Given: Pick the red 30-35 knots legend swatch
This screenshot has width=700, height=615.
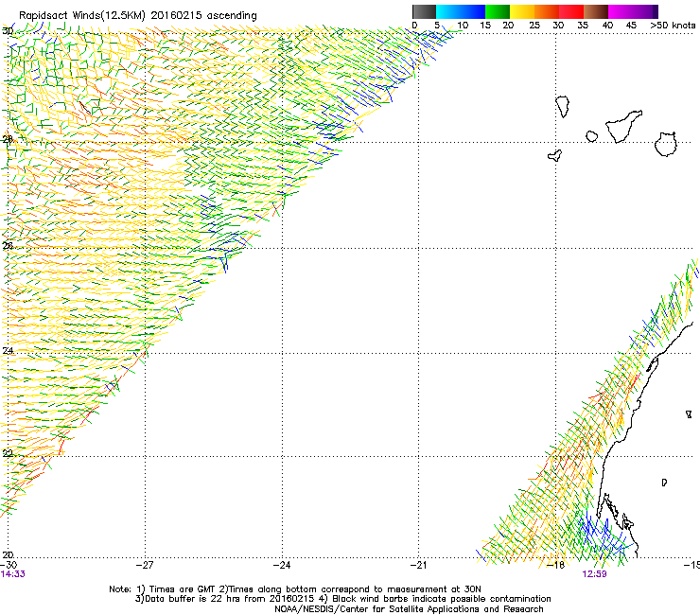Looking at the screenshot, I should (x=571, y=11).
